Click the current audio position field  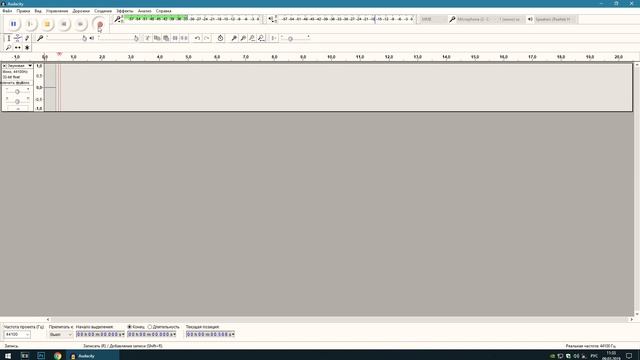[210, 334]
